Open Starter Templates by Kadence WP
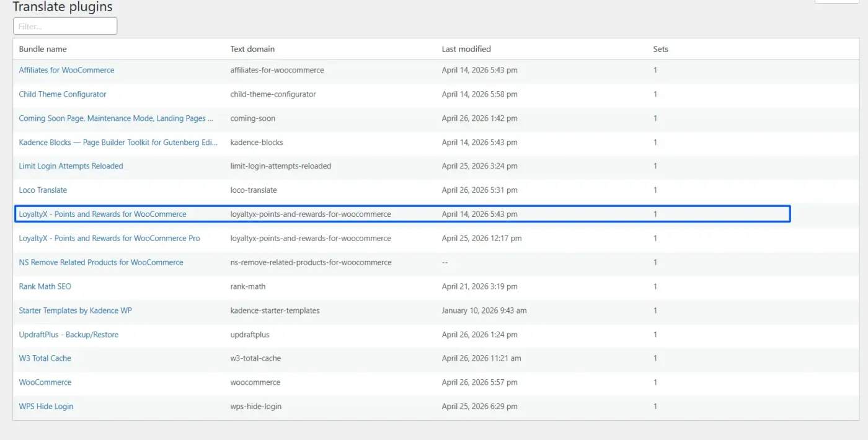868x440 pixels. [x=75, y=310]
